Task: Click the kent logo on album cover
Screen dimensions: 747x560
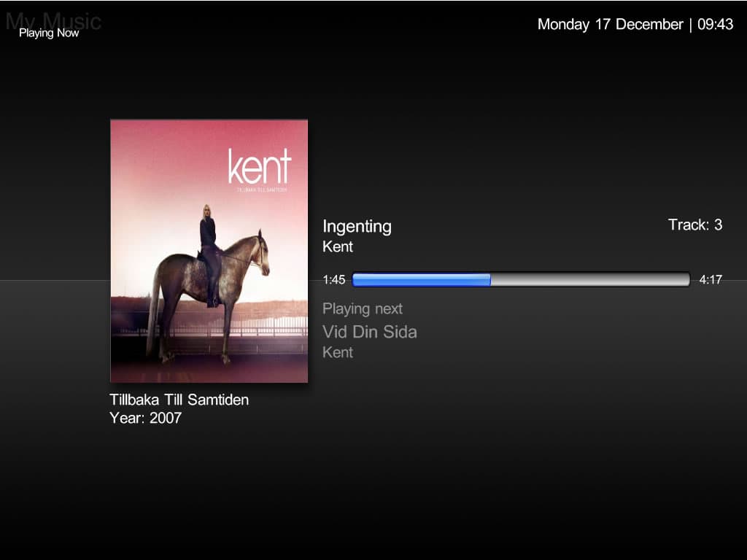Action: click(x=259, y=166)
